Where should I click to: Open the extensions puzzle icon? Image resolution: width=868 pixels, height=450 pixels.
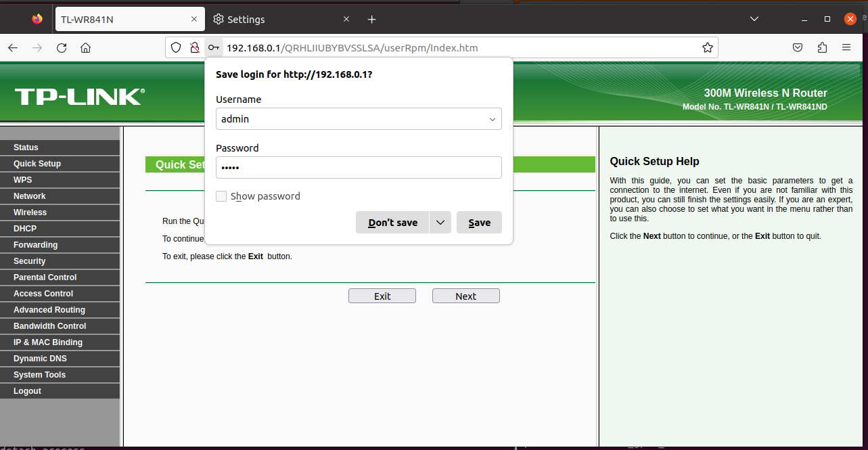click(822, 47)
